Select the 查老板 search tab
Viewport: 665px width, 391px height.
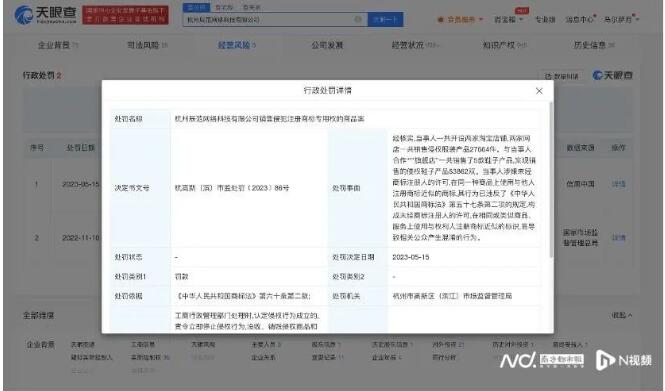coord(224,7)
